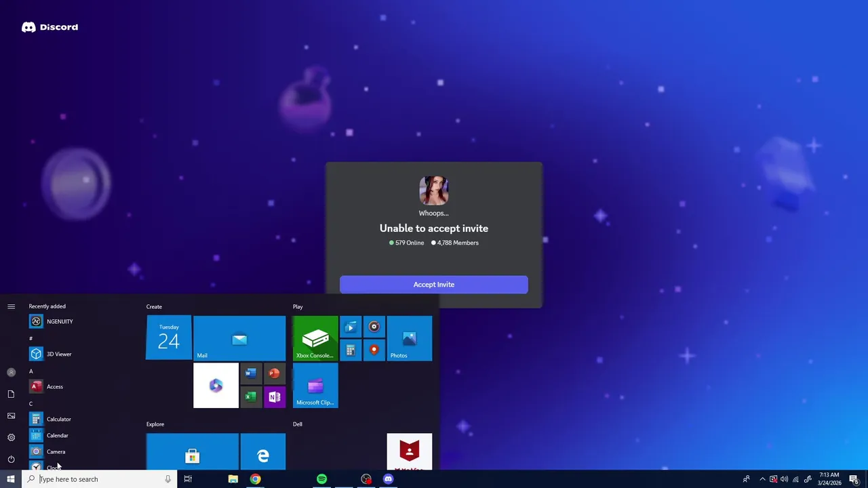This screenshot has width=868, height=488.
Task: Open Discord from the taskbar
Action: pos(388,479)
